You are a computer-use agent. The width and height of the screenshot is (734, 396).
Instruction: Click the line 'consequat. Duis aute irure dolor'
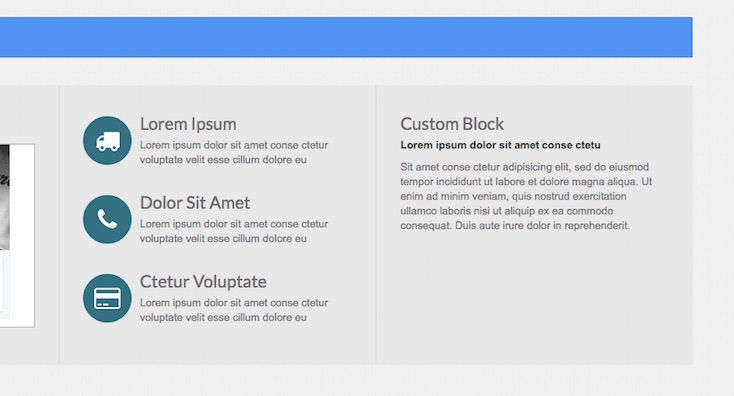tap(515, 226)
